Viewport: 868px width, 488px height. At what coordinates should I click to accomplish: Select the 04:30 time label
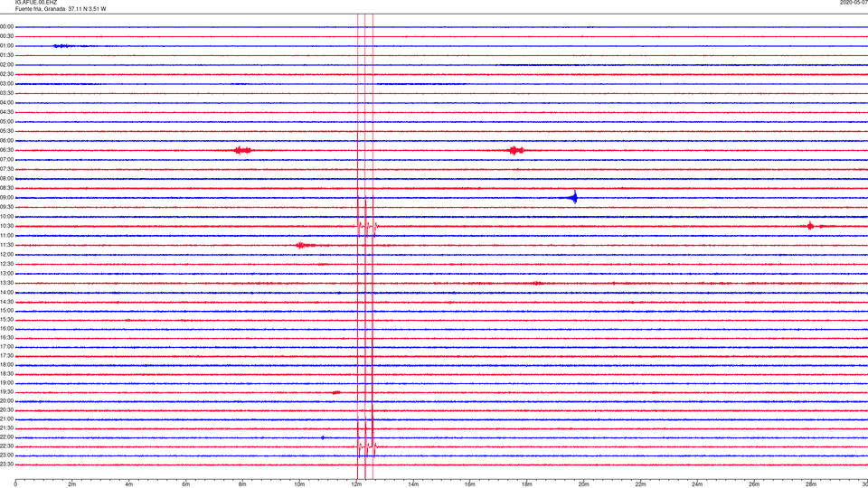(x=7, y=112)
